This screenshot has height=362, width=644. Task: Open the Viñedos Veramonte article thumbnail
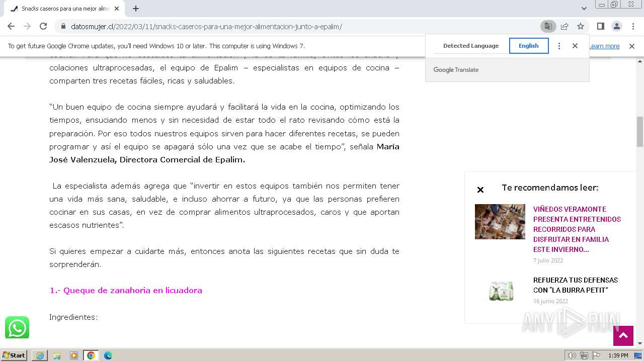pyautogui.click(x=500, y=222)
